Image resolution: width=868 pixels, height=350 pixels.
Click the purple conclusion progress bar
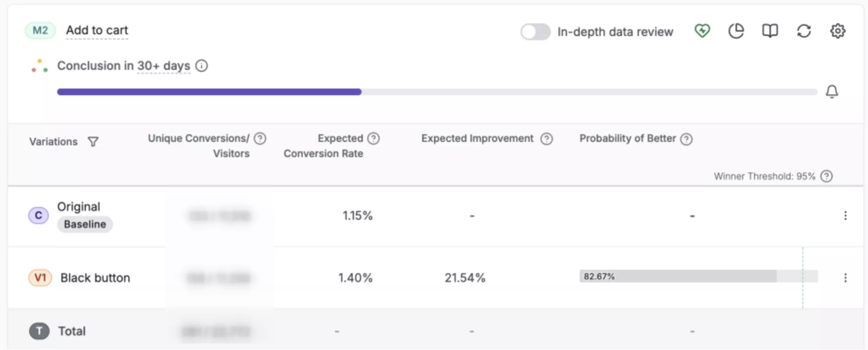pos(209,92)
